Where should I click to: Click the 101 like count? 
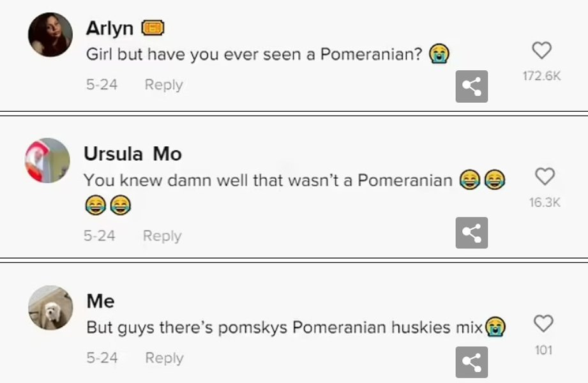pos(543,350)
